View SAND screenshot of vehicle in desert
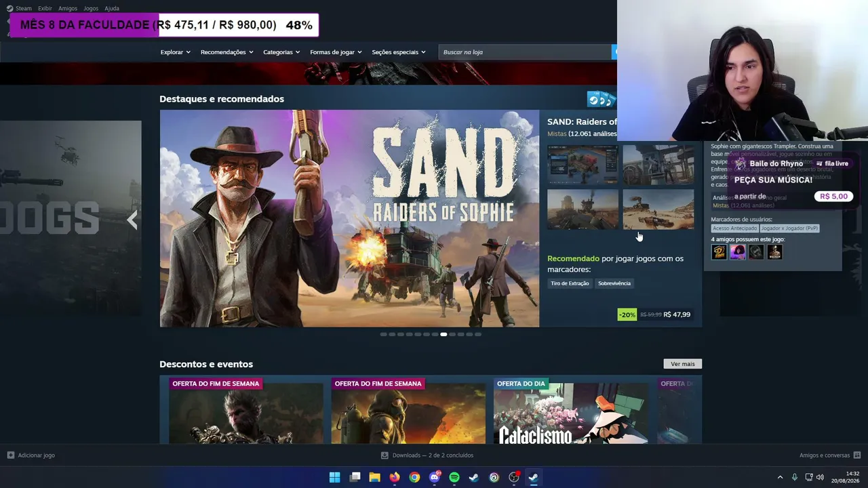Image resolution: width=868 pixels, height=488 pixels. (658, 209)
